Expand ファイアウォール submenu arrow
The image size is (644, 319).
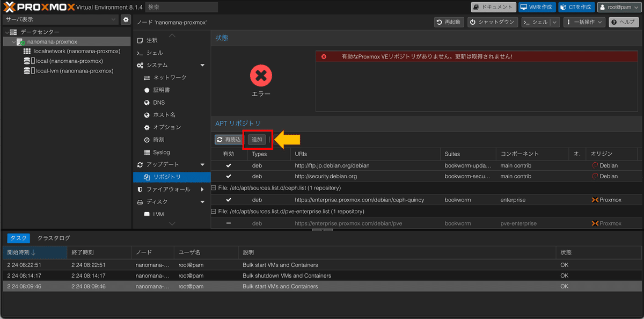pyautogui.click(x=202, y=189)
